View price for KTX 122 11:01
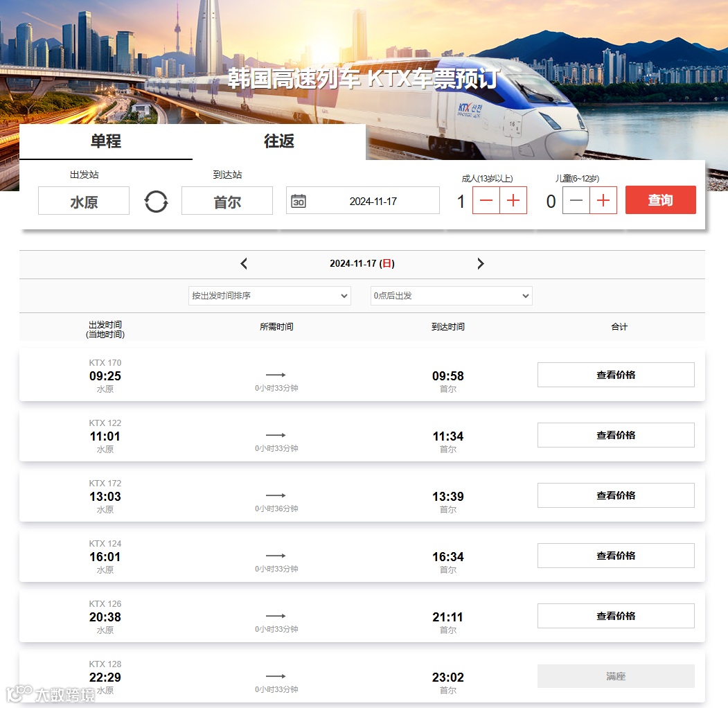The image size is (728, 708). click(x=616, y=435)
